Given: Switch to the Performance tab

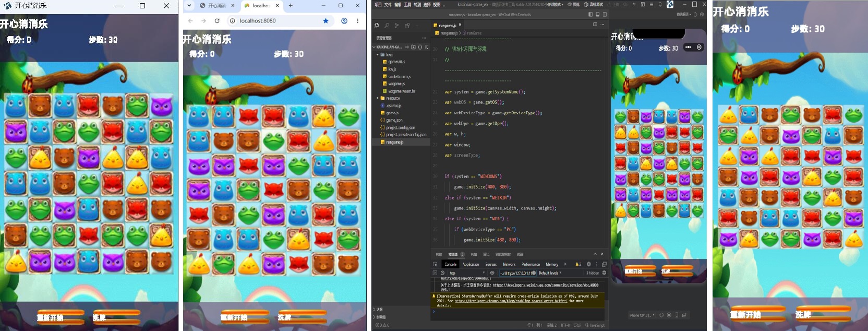Looking at the screenshot, I should click(531, 264).
